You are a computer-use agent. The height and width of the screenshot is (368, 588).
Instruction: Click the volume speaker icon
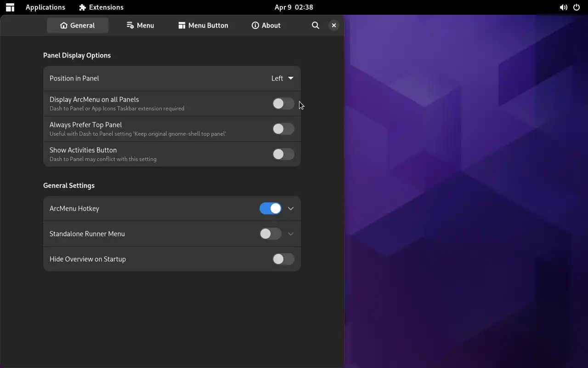tap(563, 7)
